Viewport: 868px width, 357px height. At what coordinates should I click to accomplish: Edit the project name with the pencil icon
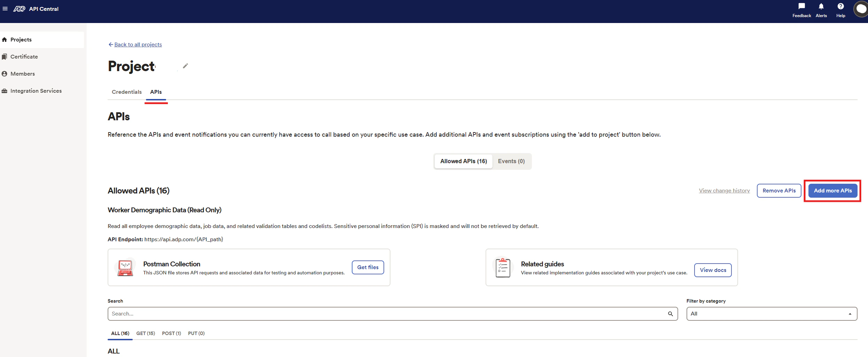[x=185, y=66]
